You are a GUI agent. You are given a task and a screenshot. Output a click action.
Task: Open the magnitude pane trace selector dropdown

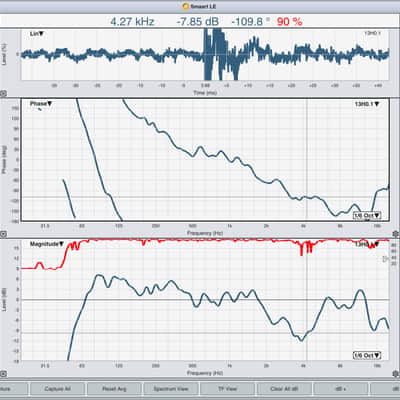click(x=367, y=245)
